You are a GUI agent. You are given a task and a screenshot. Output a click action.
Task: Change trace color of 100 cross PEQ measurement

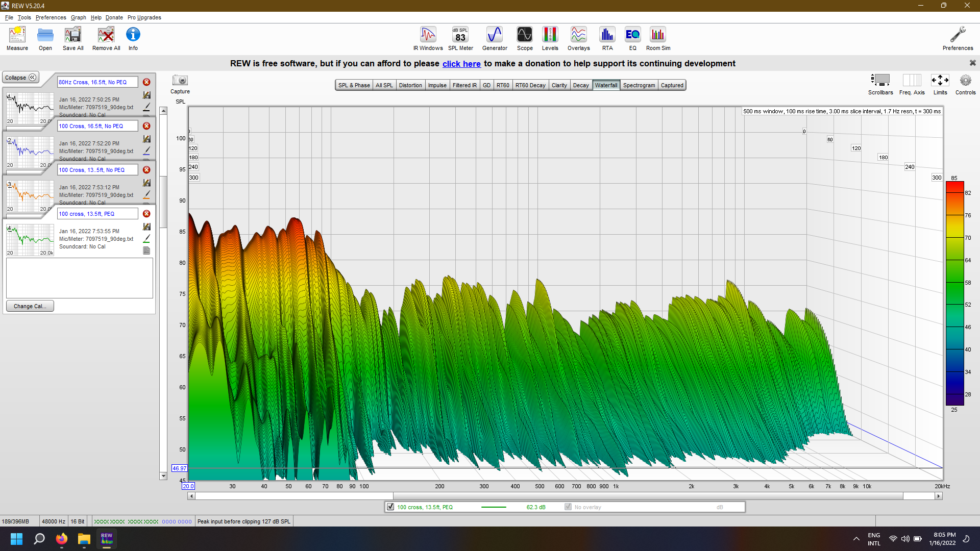click(146, 238)
